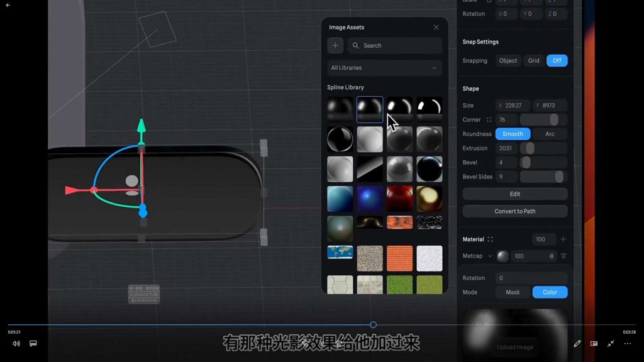Click the pencil edit icon in player controls
Image resolution: width=644 pixels, height=362 pixels.
pyautogui.click(x=577, y=344)
